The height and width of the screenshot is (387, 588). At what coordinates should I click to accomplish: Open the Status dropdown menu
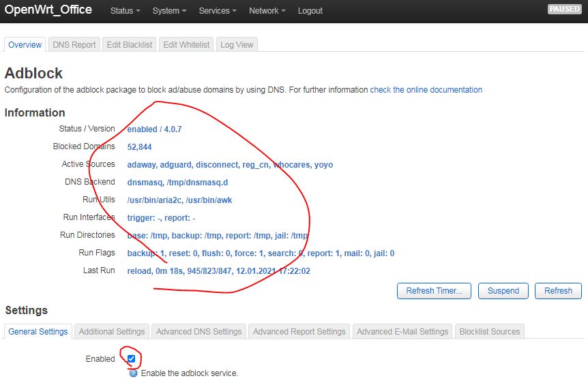tap(125, 11)
